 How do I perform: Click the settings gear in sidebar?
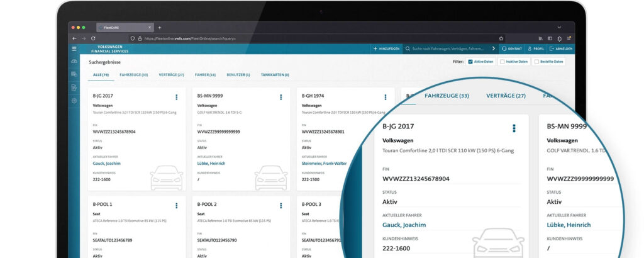pyautogui.click(x=74, y=101)
